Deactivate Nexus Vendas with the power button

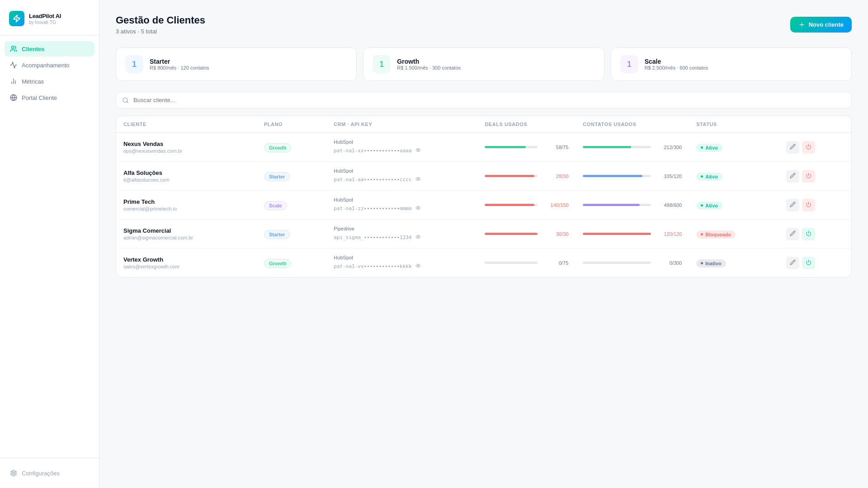pos(808,147)
